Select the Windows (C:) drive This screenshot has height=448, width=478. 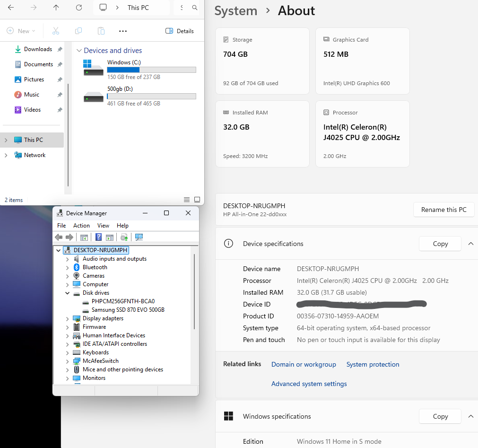point(139,69)
